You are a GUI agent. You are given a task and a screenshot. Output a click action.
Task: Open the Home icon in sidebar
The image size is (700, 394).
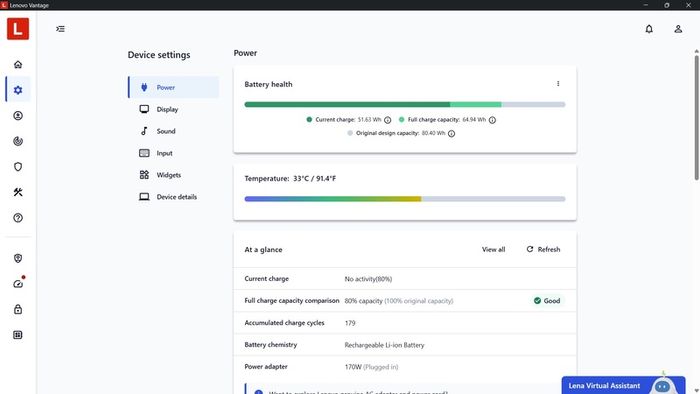18,65
